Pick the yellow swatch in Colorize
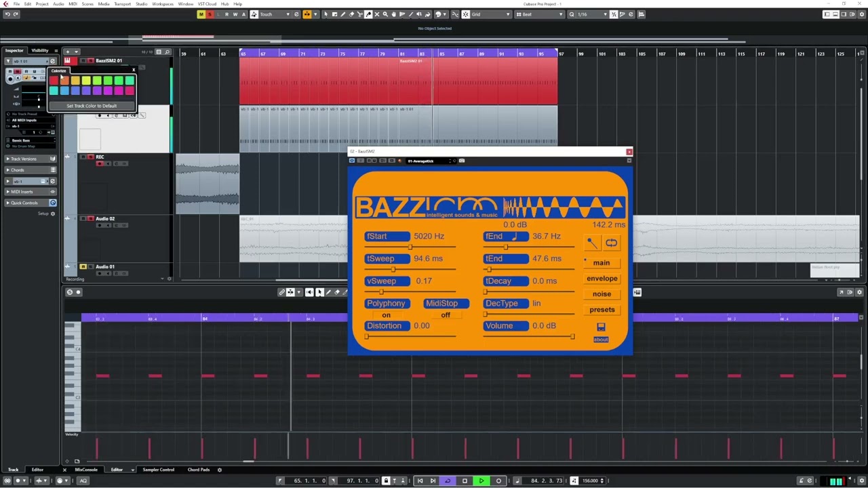 pyautogui.click(x=86, y=81)
